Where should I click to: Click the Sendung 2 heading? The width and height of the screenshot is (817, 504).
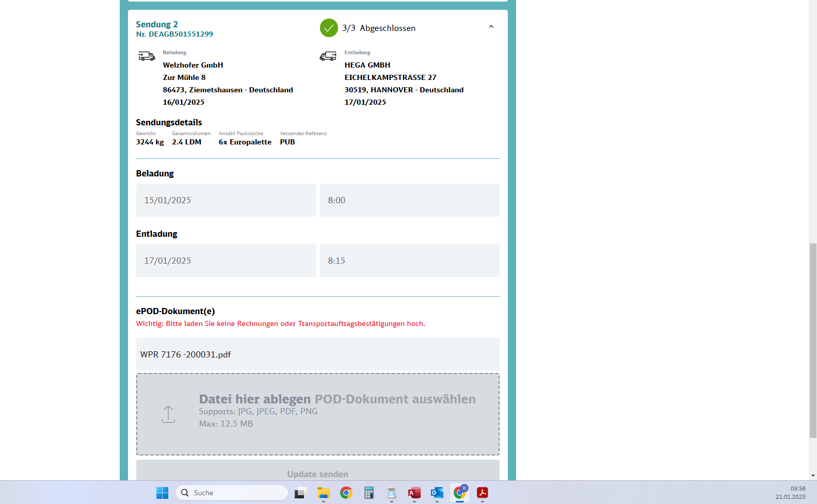[x=157, y=24]
